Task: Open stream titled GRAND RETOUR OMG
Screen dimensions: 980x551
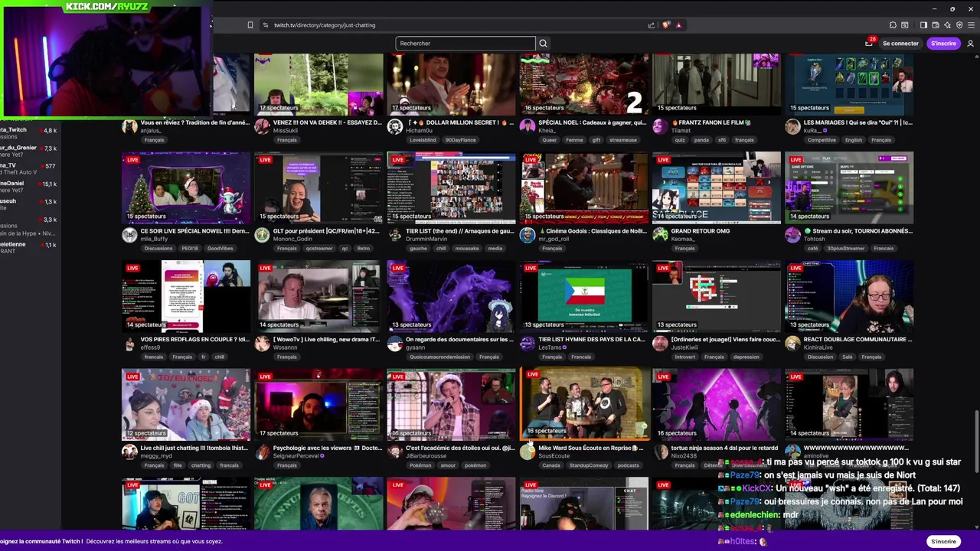Action: [701, 231]
